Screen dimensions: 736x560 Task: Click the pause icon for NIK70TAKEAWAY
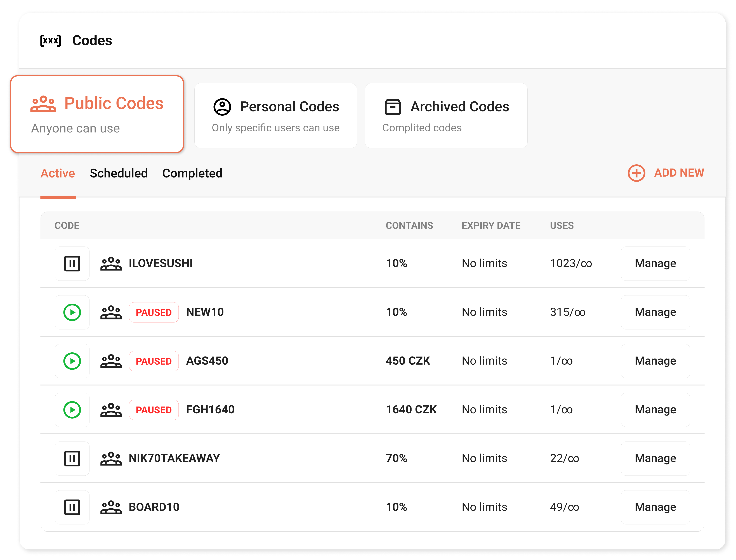[72, 458]
